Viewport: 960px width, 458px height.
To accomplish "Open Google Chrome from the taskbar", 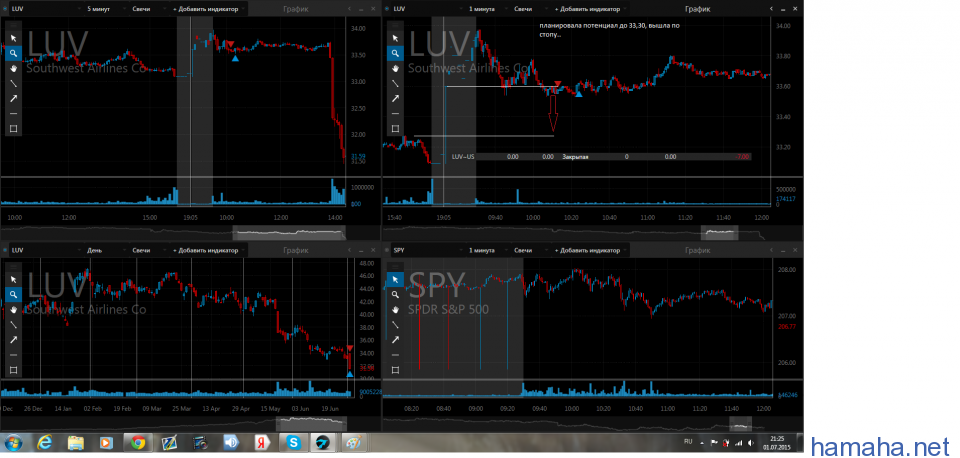I will click(x=137, y=443).
